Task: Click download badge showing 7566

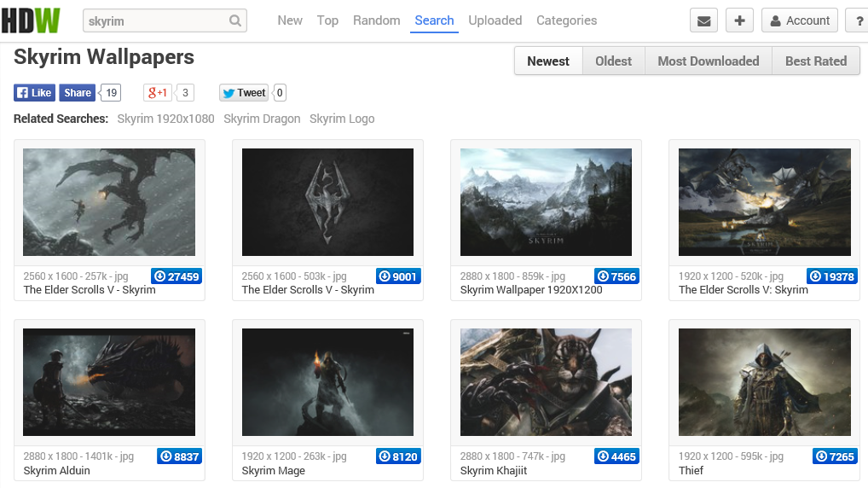Action: 616,276
